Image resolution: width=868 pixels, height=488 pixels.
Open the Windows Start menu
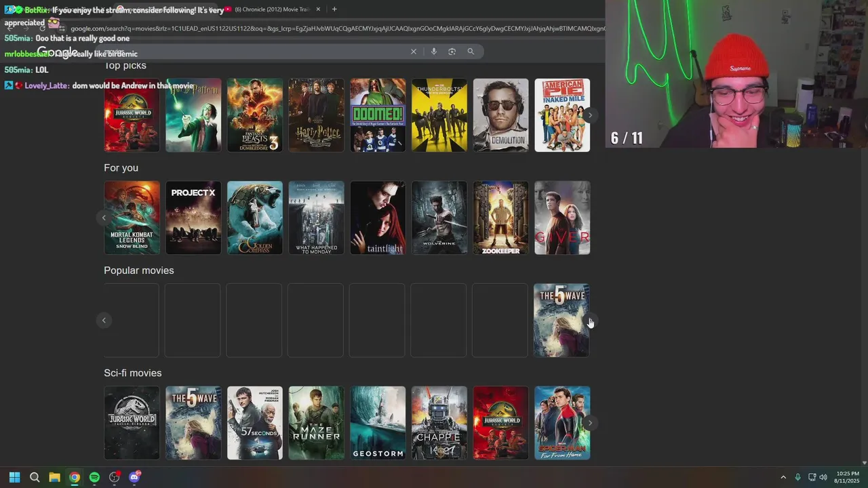(x=14, y=477)
